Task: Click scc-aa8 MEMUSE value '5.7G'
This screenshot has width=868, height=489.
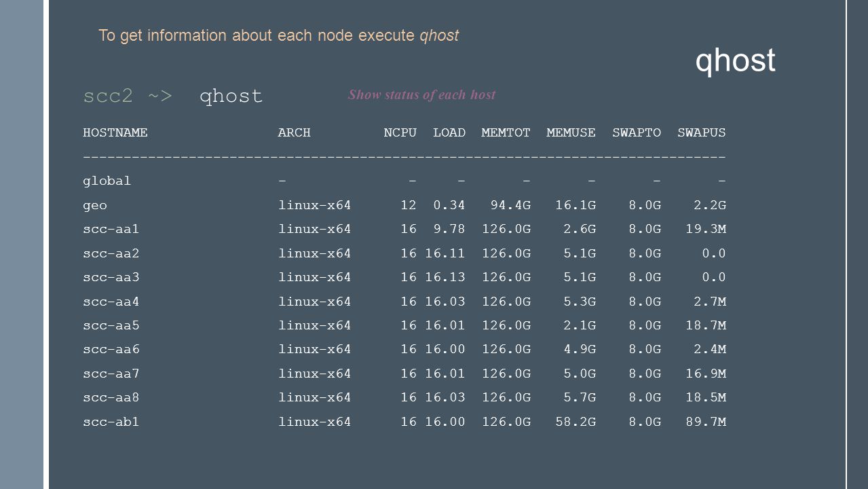Action: 580,398
